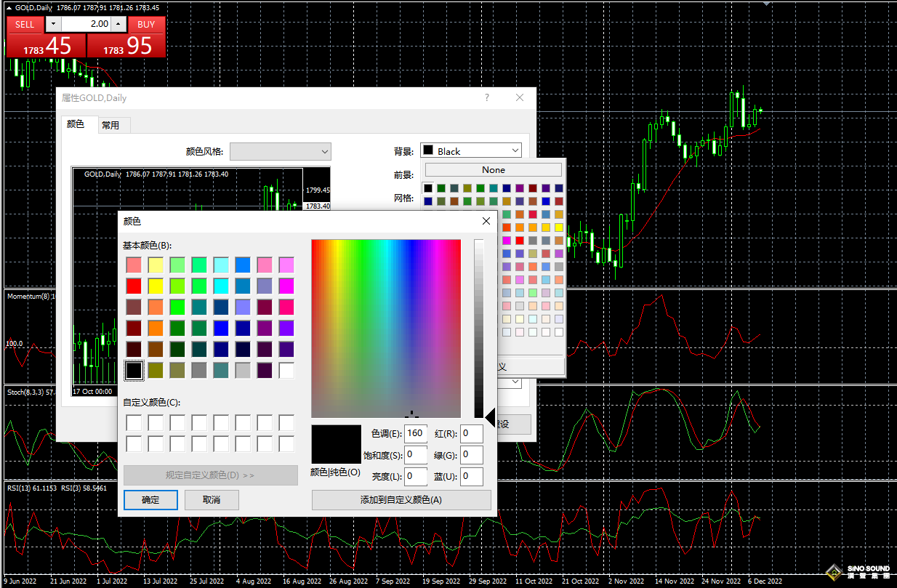
Task: Click the 规定自定义颜色 button
Action: [x=211, y=475]
